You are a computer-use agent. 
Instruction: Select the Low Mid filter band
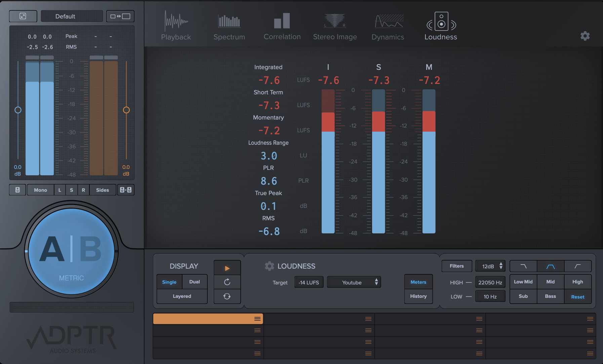click(x=523, y=282)
